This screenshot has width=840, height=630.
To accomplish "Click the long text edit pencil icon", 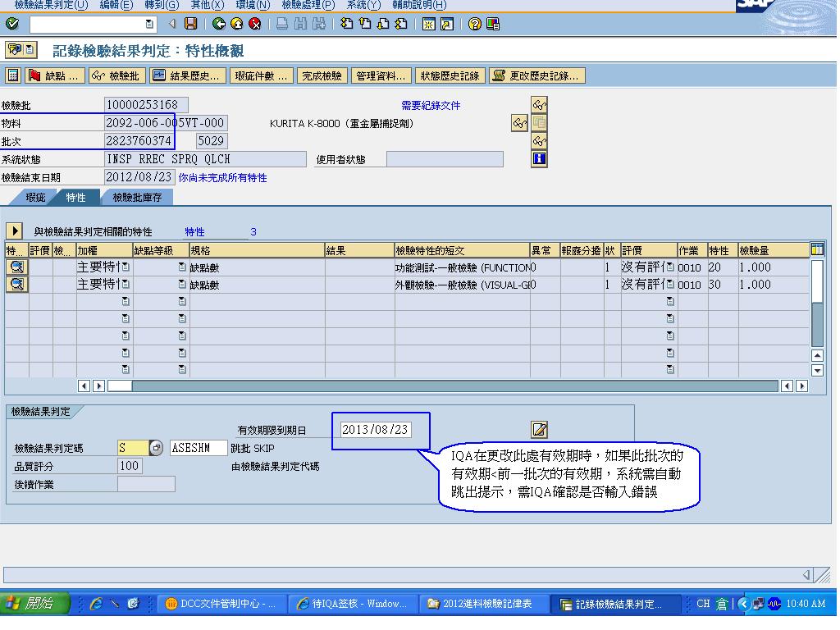I will coord(539,429).
